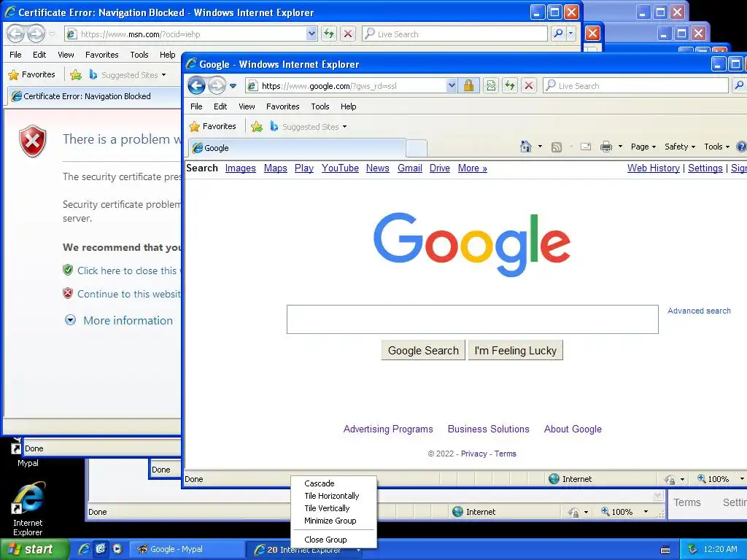
Task: Open the Web History link
Action: (653, 168)
